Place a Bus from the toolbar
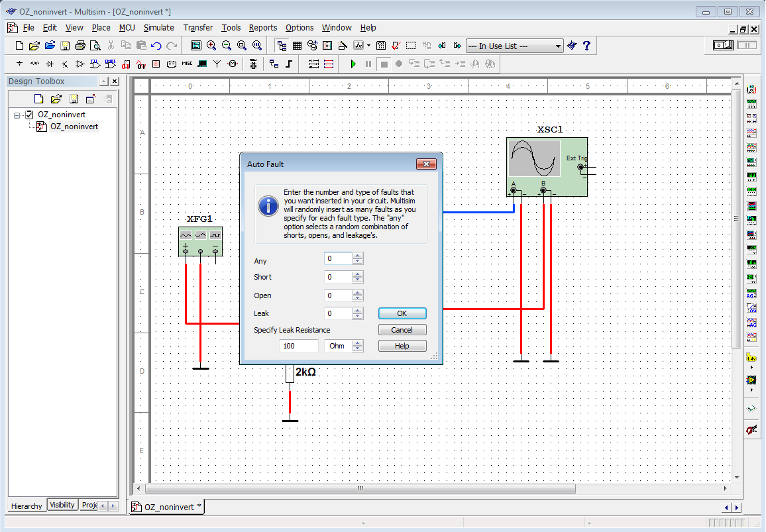 pyautogui.click(x=289, y=64)
